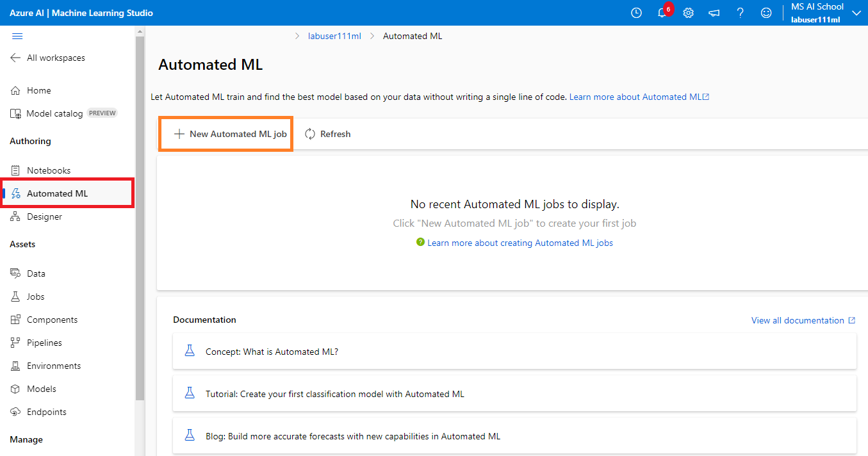
Task: Click the sidebar vertical scrollbar
Action: tap(140, 218)
